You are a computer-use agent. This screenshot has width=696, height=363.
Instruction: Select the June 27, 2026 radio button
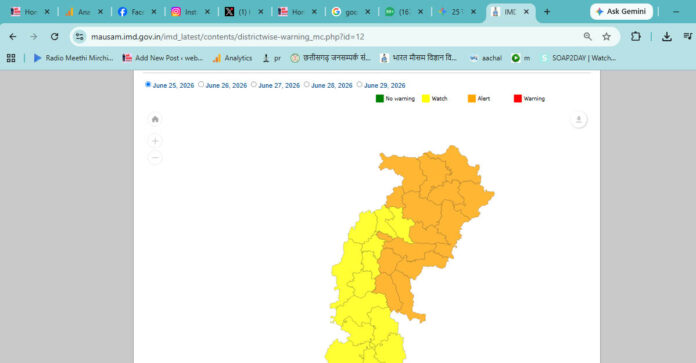(x=253, y=84)
